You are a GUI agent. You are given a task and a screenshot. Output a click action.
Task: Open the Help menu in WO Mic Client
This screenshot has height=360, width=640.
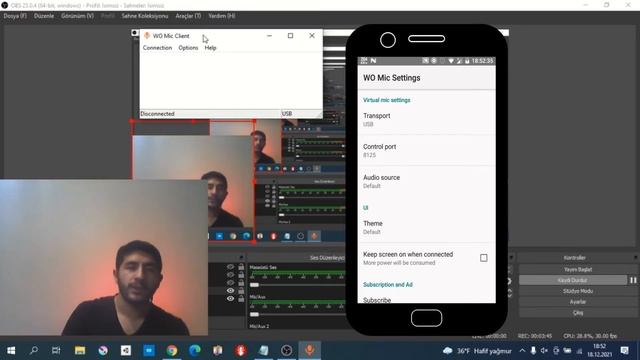[210, 48]
